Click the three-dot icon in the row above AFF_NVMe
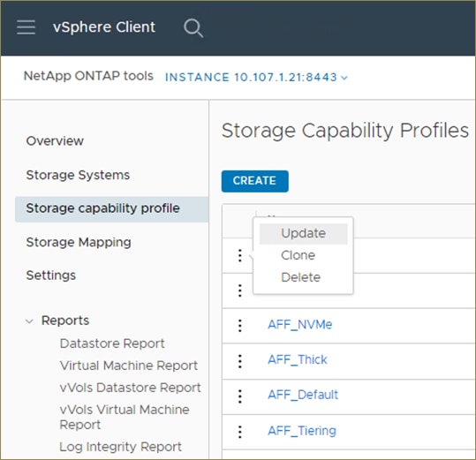Image resolution: width=476 pixels, height=460 pixels. pyautogui.click(x=240, y=290)
